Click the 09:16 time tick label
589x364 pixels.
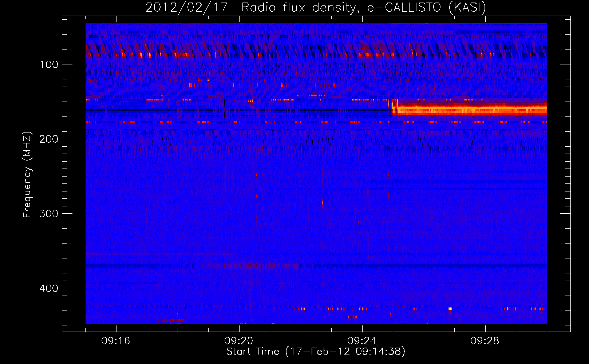pyautogui.click(x=116, y=341)
